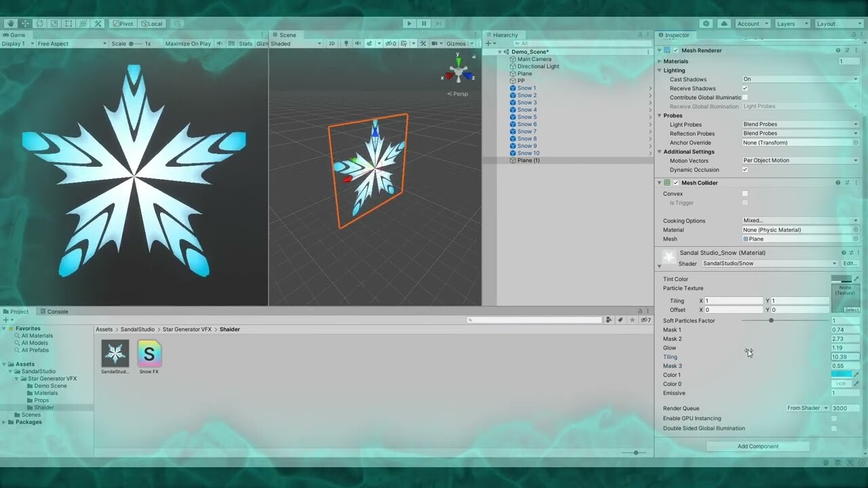Viewport: 868px width, 488px height.
Task: Disable Dynamic Occlusion
Action: (x=745, y=169)
